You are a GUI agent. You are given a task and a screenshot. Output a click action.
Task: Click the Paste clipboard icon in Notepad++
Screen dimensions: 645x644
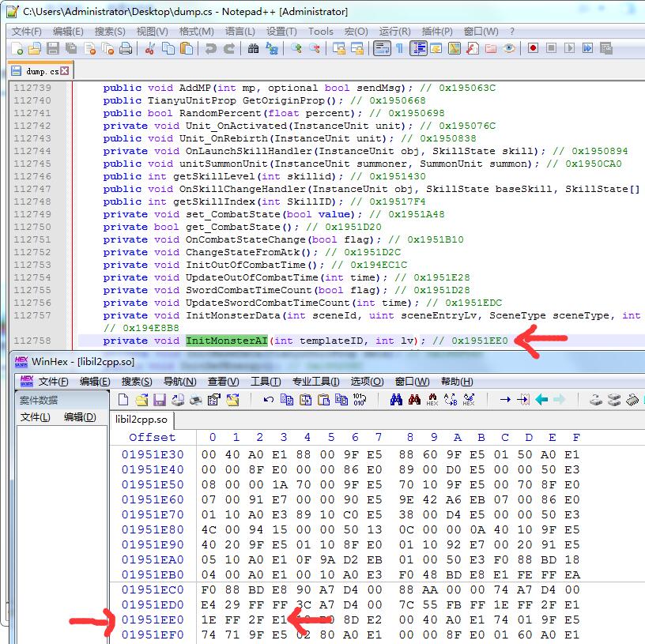coord(187,48)
